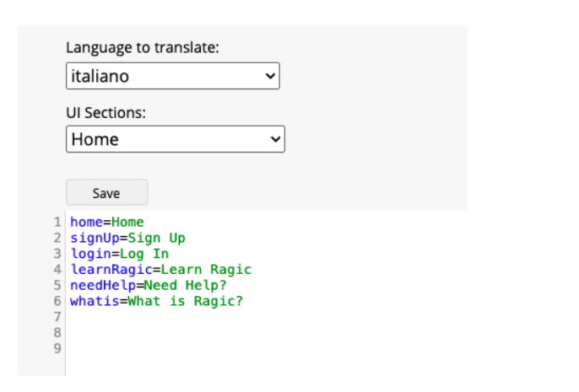Click the blue 'learnRagic' key text
The width and height of the screenshot is (579, 392).
111,270
